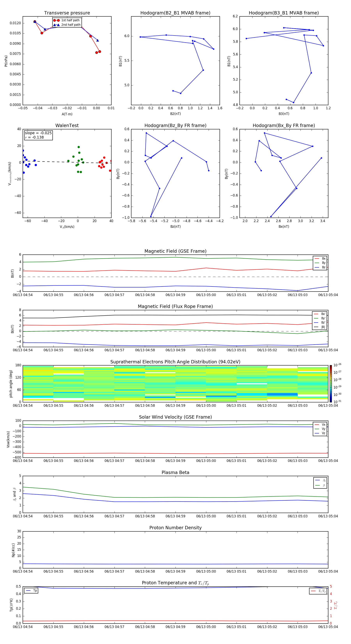Click the 'Hodogram(B2_B1 MVAB frame)' title
351x644 pixels.
[x=175, y=13]
